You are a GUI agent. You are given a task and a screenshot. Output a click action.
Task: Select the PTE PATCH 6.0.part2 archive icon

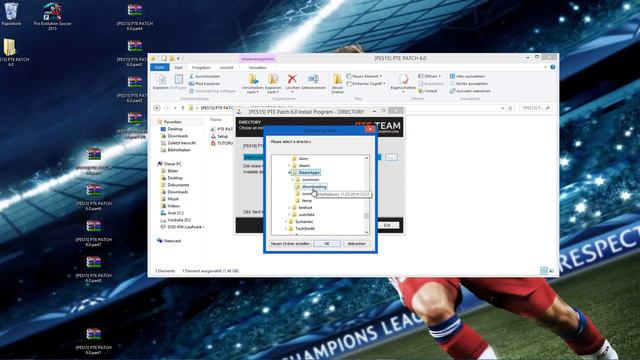[135, 89]
